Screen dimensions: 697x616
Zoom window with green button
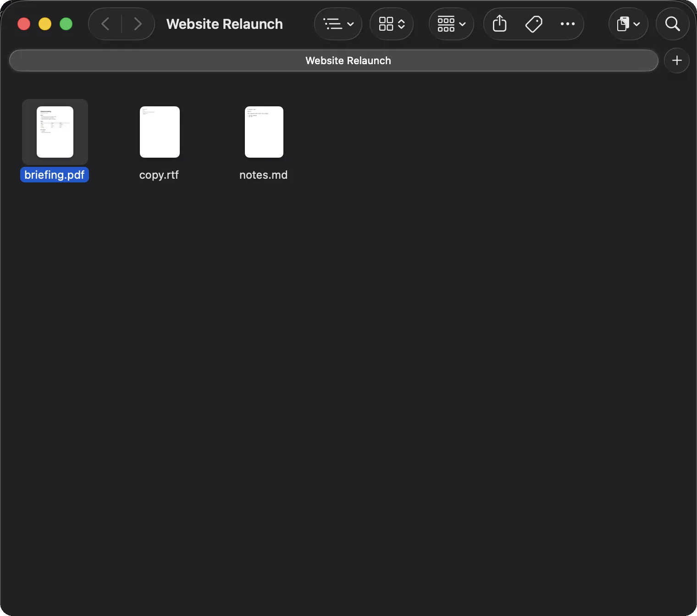point(66,24)
